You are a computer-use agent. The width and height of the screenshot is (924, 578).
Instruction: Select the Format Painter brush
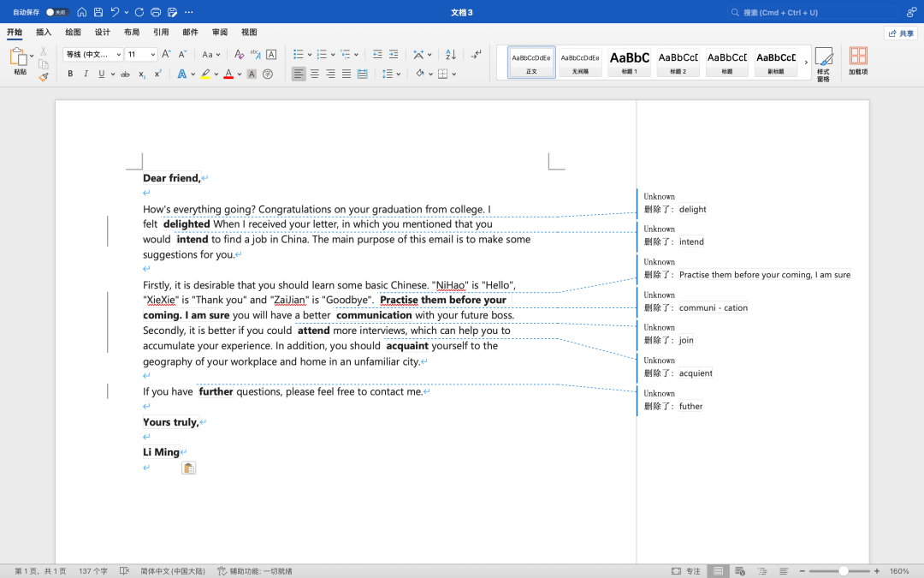[44, 77]
